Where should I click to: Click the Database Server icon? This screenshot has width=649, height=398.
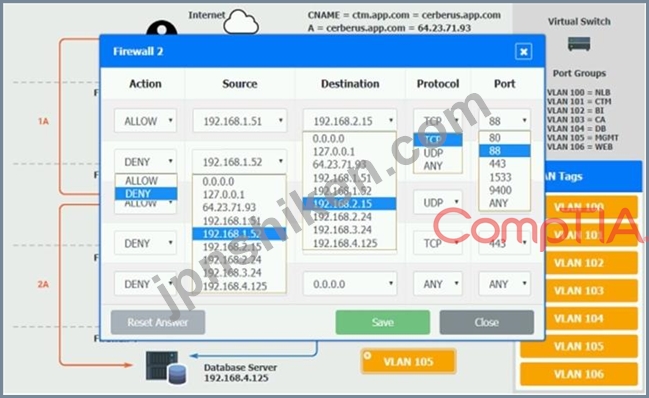(166, 367)
